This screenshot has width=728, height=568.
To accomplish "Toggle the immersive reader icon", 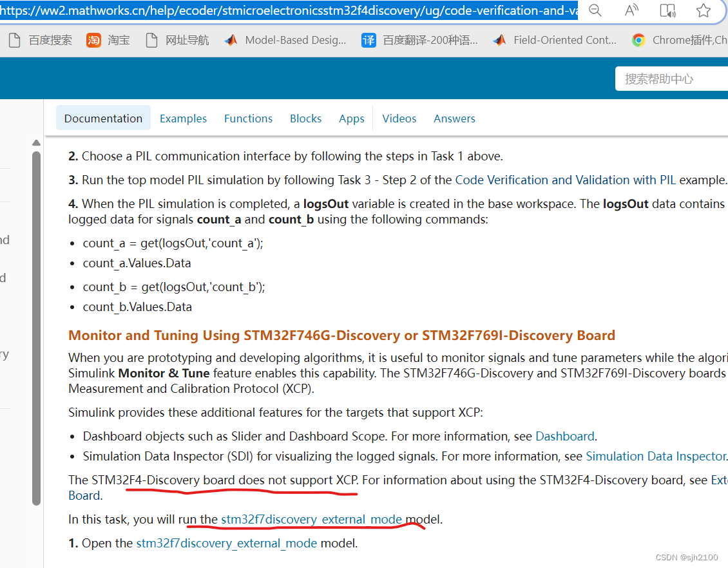I will (x=667, y=10).
